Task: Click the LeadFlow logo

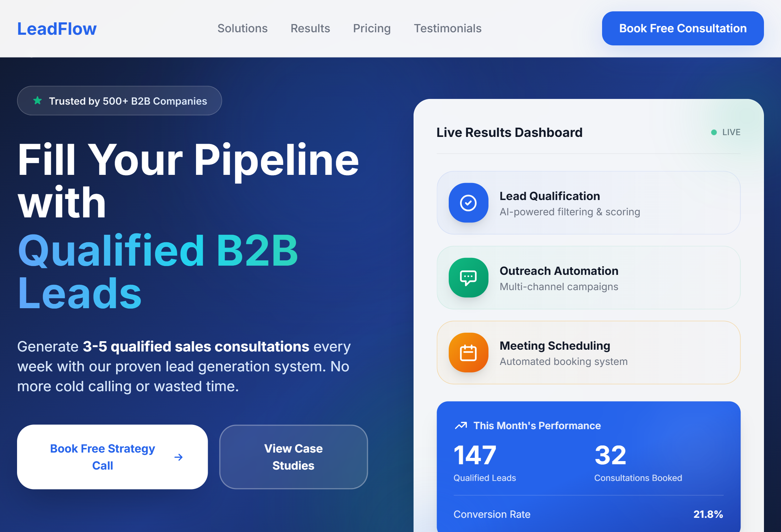Action: (57, 29)
